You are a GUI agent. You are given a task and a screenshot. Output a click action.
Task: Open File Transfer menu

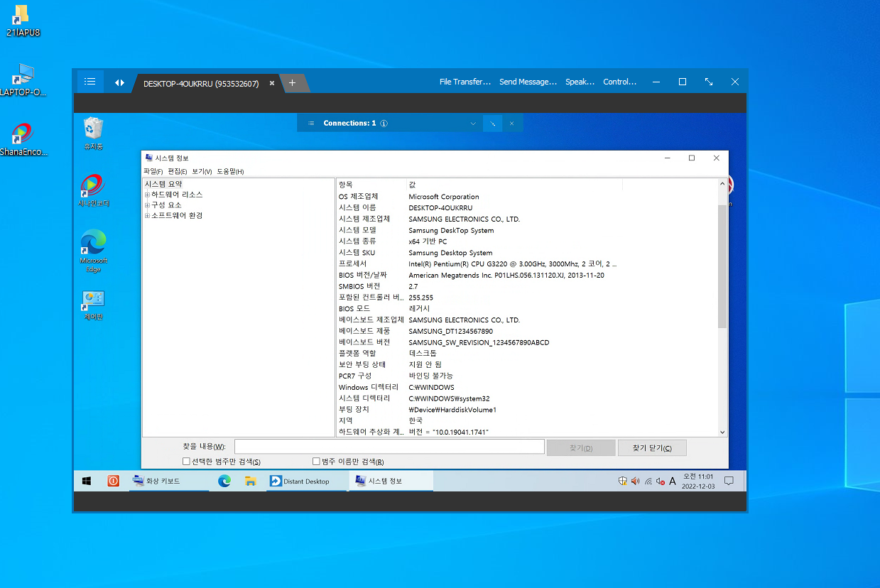[x=465, y=82]
